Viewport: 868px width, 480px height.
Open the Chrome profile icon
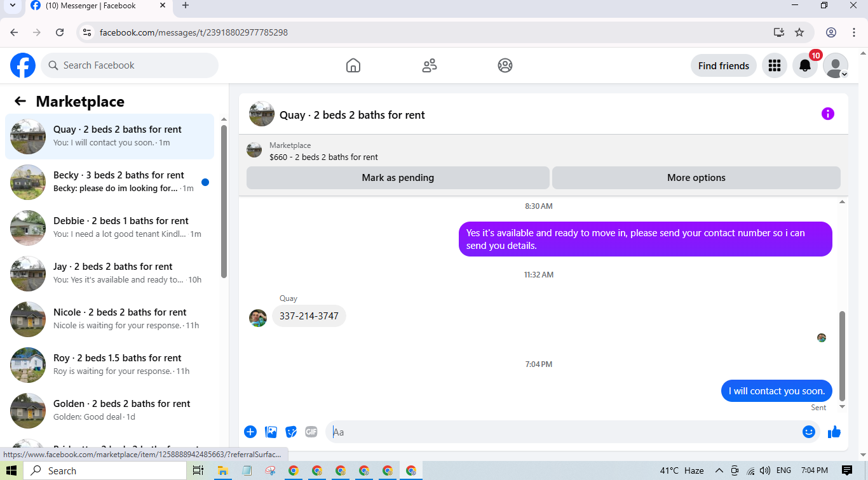831,32
